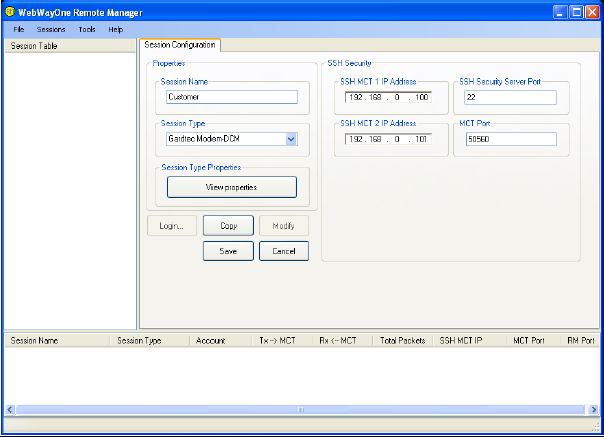Sort by Total Packets column header
This screenshot has height=437, width=604.
(x=403, y=341)
